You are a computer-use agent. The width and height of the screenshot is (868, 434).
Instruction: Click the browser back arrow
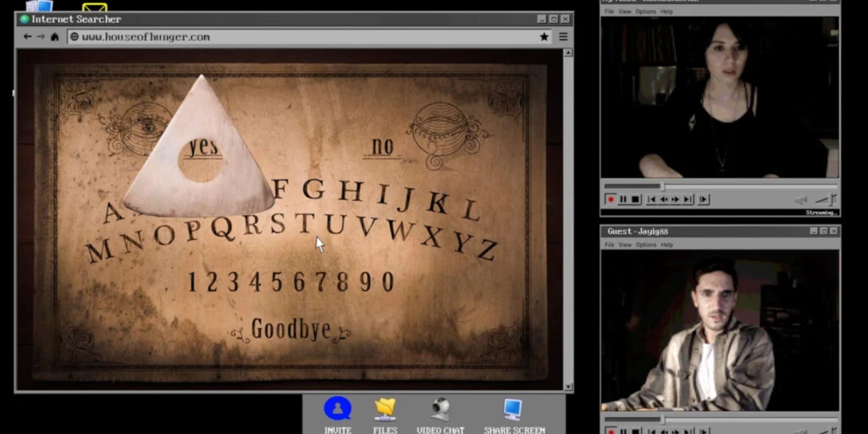click(27, 37)
